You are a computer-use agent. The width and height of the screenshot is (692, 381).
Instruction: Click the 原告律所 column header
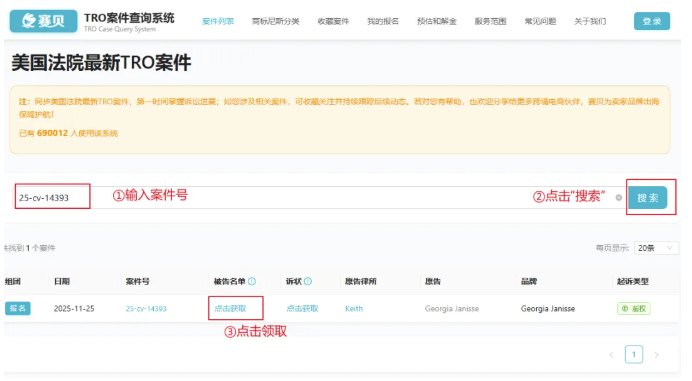coord(361,281)
